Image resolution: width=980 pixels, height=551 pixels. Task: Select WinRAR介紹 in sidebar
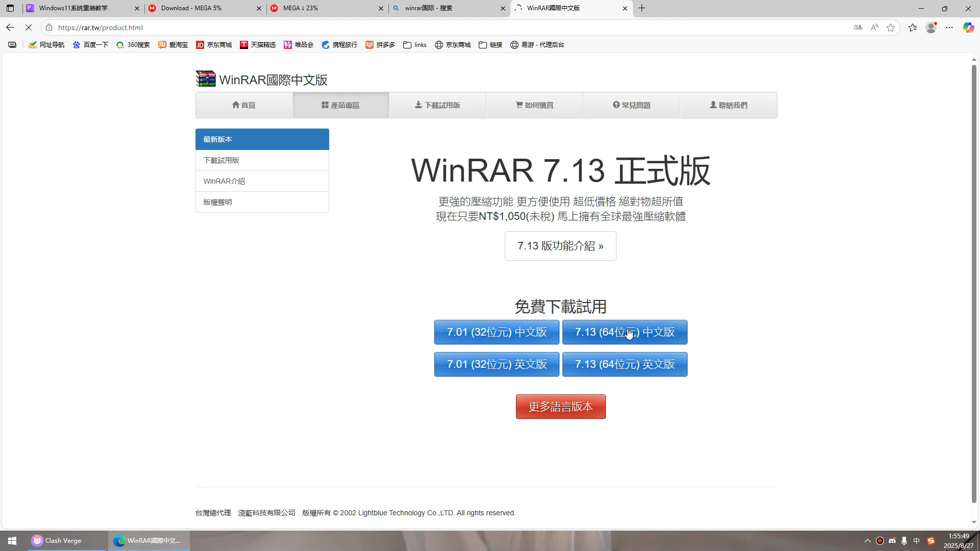click(x=262, y=181)
